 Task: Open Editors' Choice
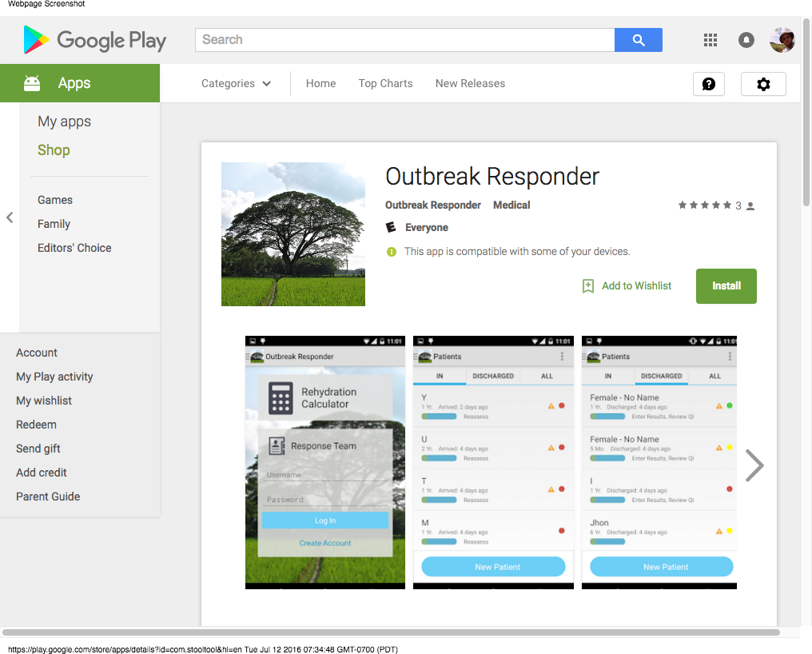coord(74,248)
